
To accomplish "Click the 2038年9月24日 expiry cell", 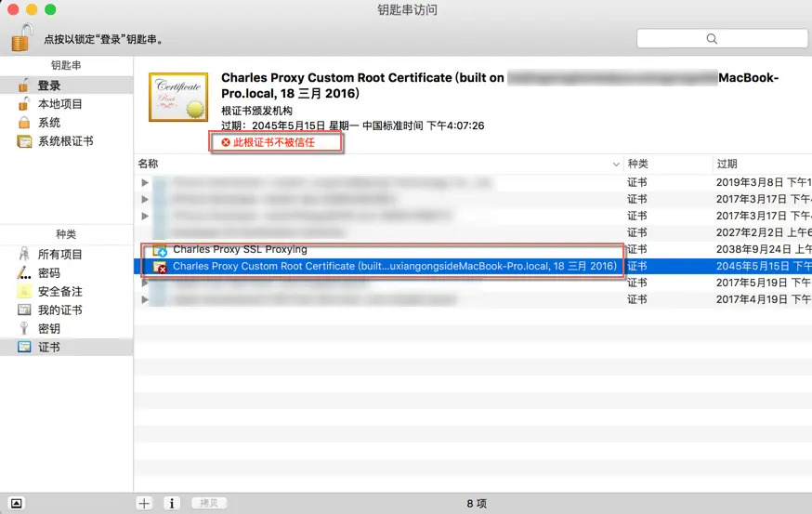I will point(764,249).
